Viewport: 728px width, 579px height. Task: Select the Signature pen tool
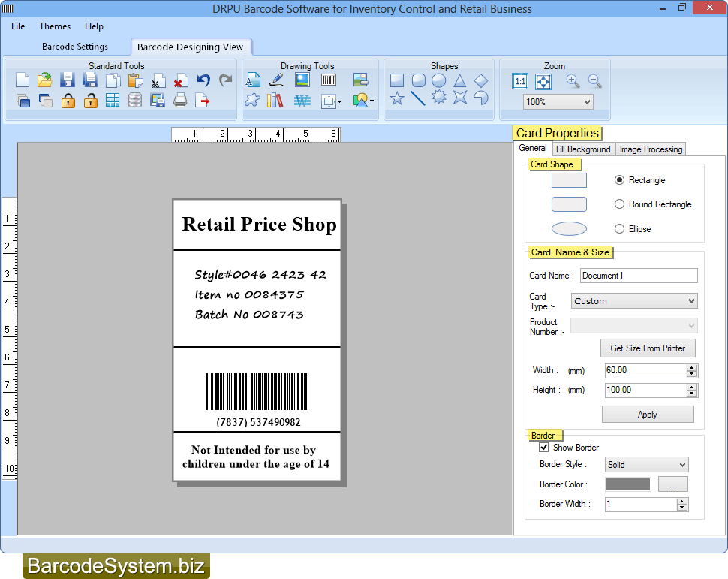[x=277, y=80]
